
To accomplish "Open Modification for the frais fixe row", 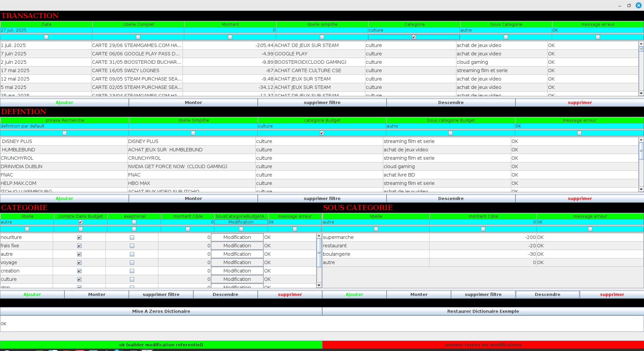I will pos(237,246).
